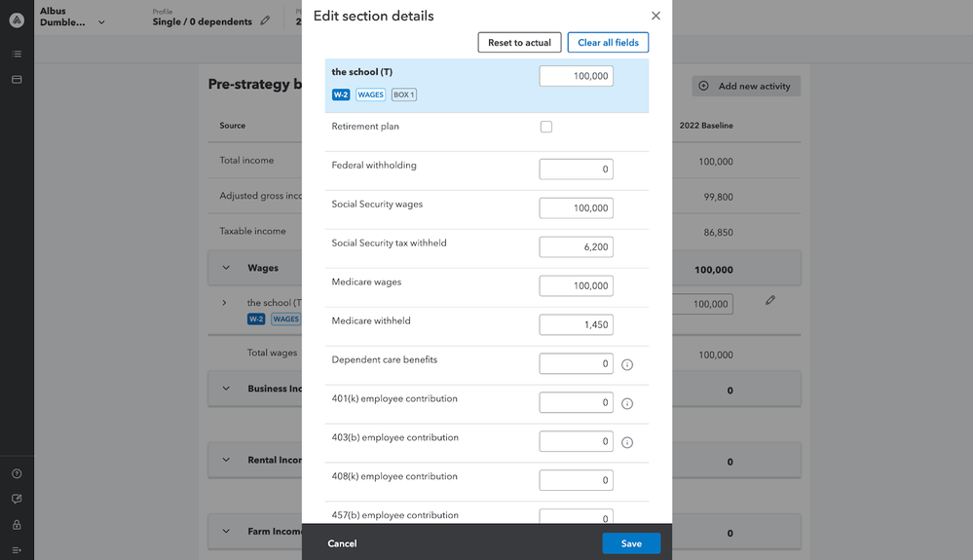The image size is (973, 560).
Task: Toggle the Retirement plan checkbox
Action: 546,127
